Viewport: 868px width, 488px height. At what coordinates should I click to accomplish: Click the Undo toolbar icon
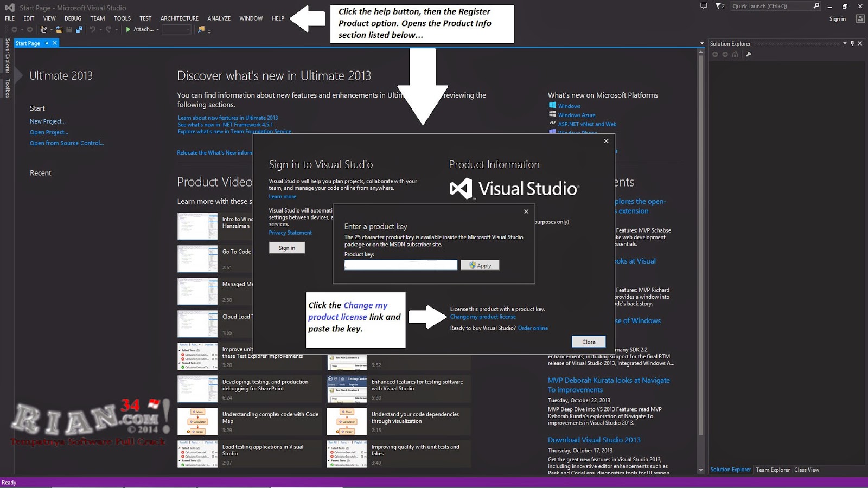93,29
